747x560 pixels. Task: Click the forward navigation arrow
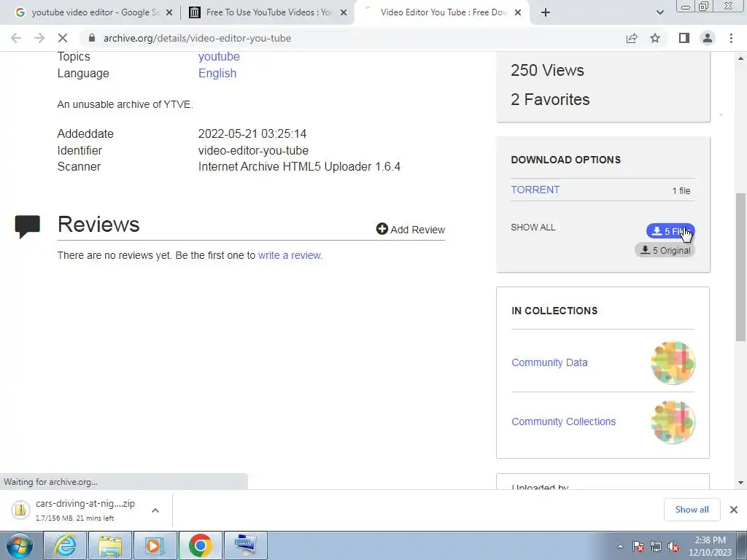point(39,38)
